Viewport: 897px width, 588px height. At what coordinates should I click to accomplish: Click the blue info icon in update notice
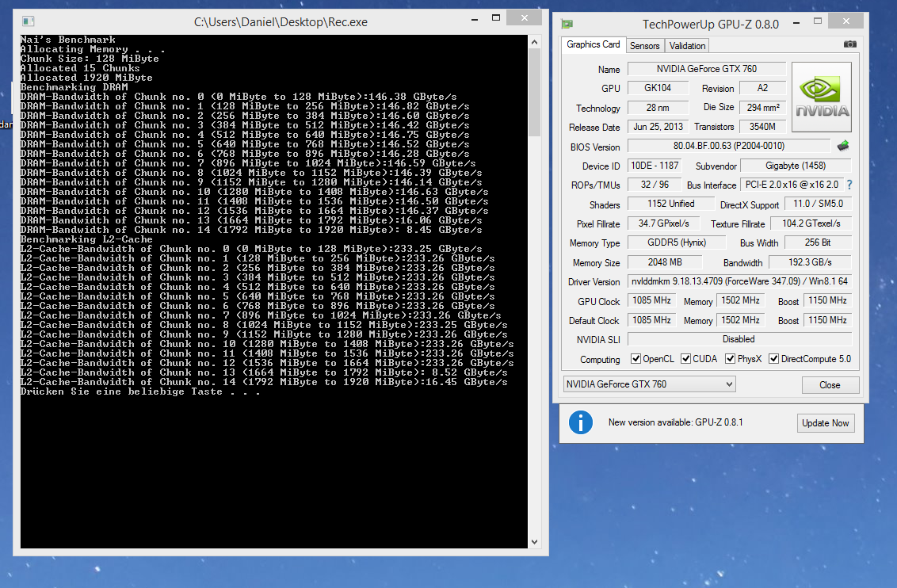coord(581,422)
